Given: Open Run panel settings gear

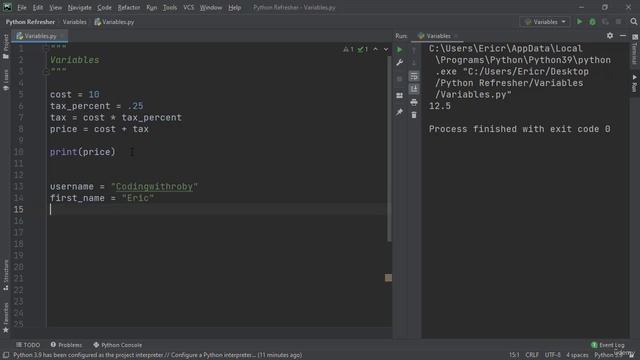Looking at the screenshot, I should click(610, 36).
